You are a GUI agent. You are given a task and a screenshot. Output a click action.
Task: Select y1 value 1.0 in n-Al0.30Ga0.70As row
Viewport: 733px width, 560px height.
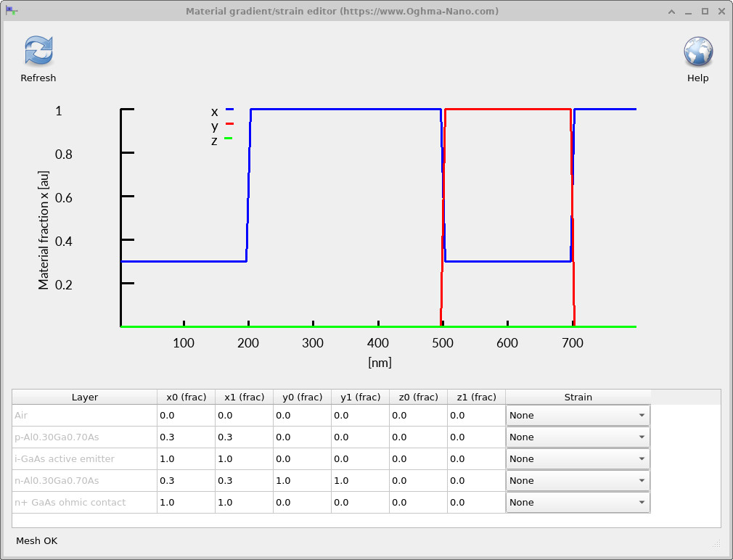(360, 481)
